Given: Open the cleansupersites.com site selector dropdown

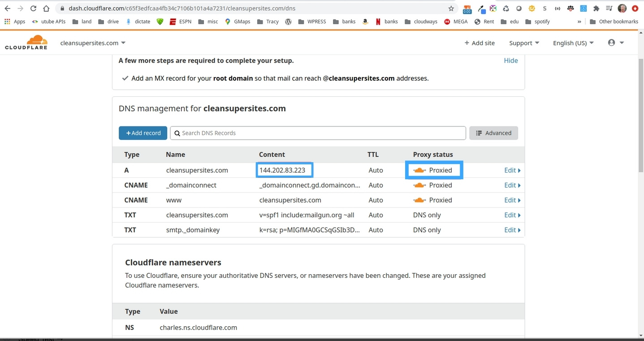Looking at the screenshot, I should pos(93,43).
